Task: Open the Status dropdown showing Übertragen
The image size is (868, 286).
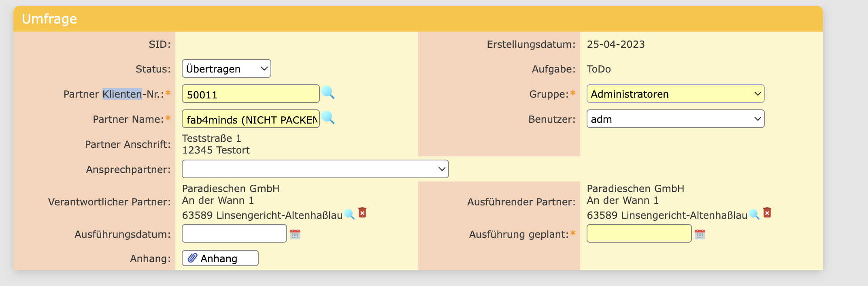Action: pos(226,69)
